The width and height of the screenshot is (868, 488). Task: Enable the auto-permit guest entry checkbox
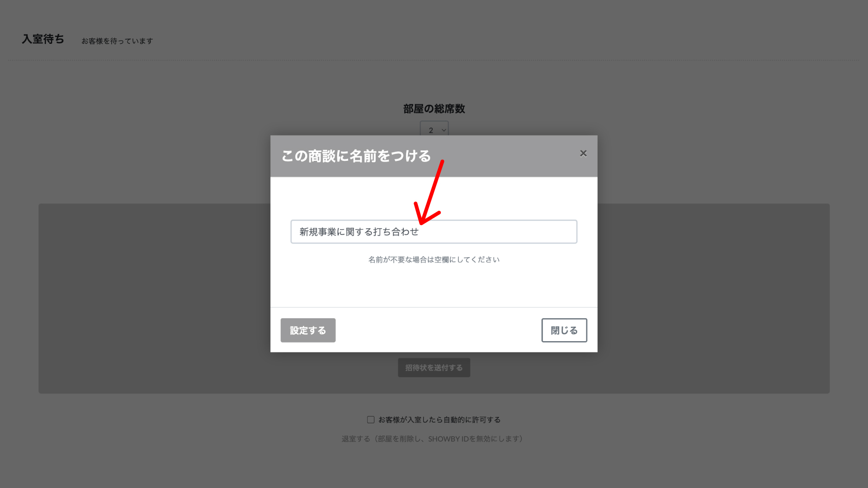(371, 420)
